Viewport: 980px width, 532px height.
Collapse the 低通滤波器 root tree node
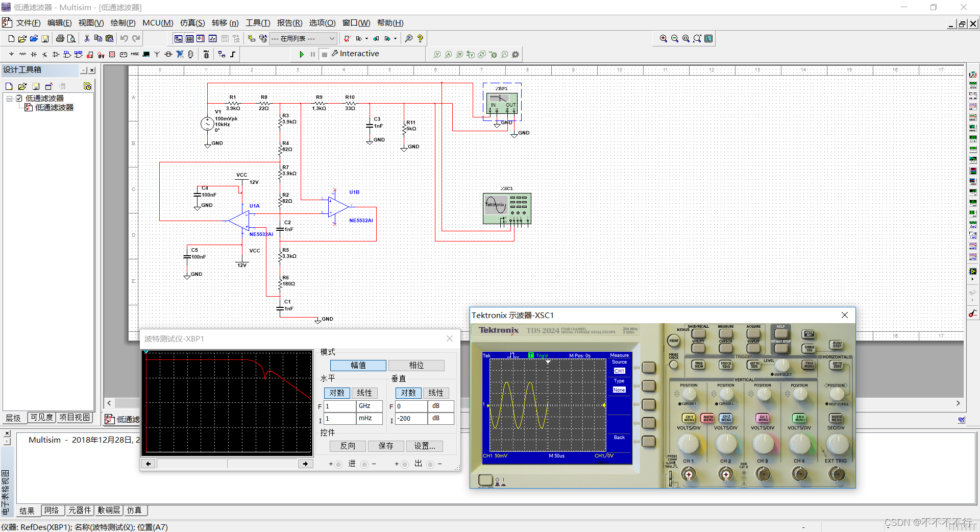[x=9, y=99]
